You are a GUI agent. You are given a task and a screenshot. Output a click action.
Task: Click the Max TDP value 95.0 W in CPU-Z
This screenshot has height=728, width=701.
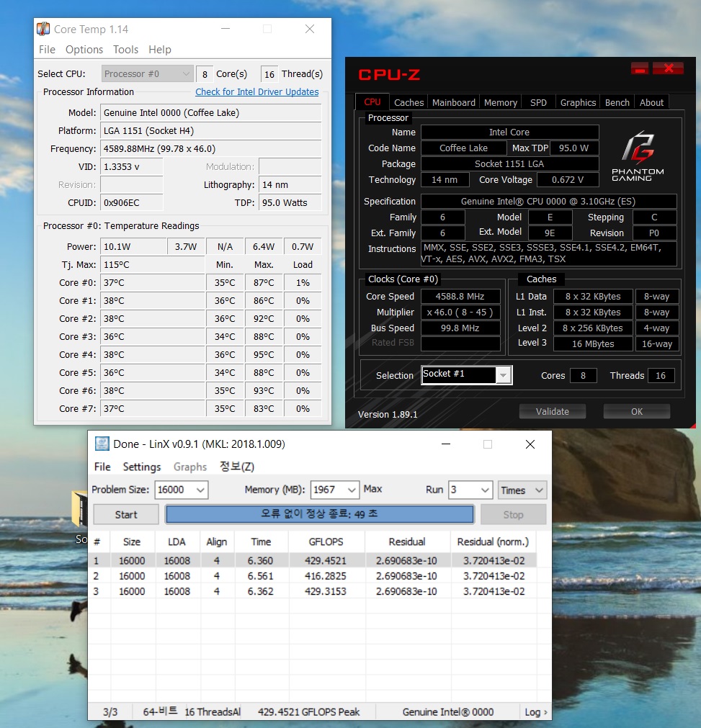tap(574, 148)
